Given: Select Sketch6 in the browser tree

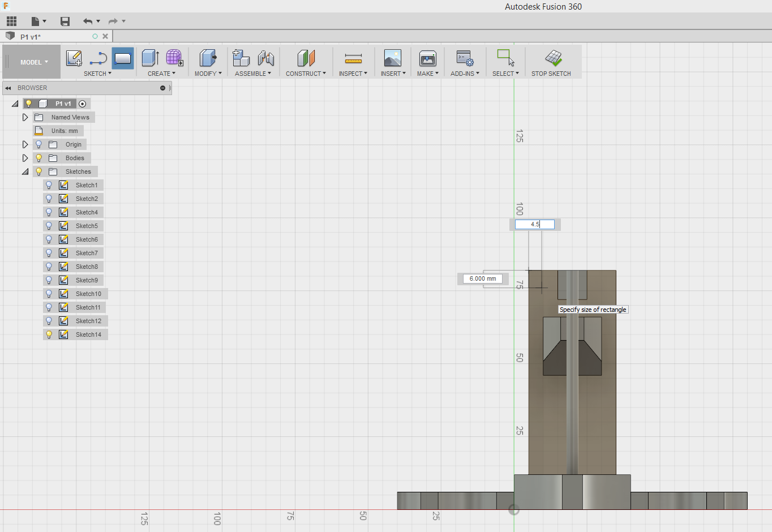Looking at the screenshot, I should 87,239.
